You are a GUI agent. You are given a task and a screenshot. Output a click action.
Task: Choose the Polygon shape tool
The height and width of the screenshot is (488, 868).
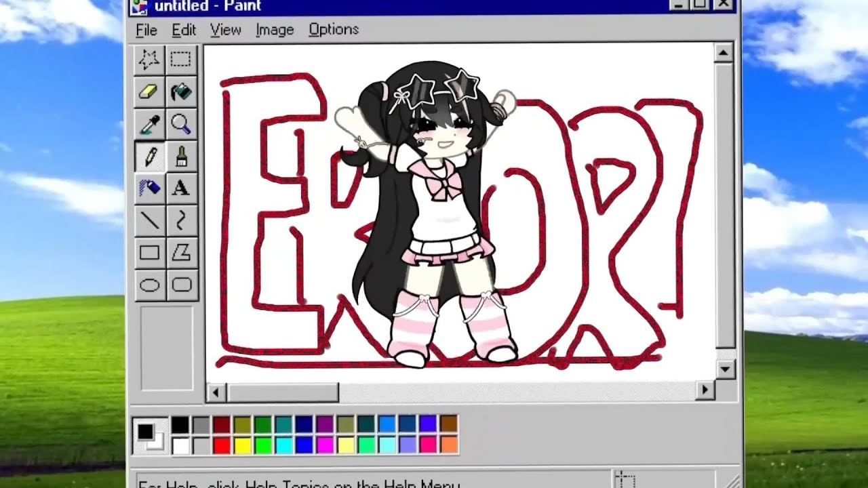tap(181, 253)
